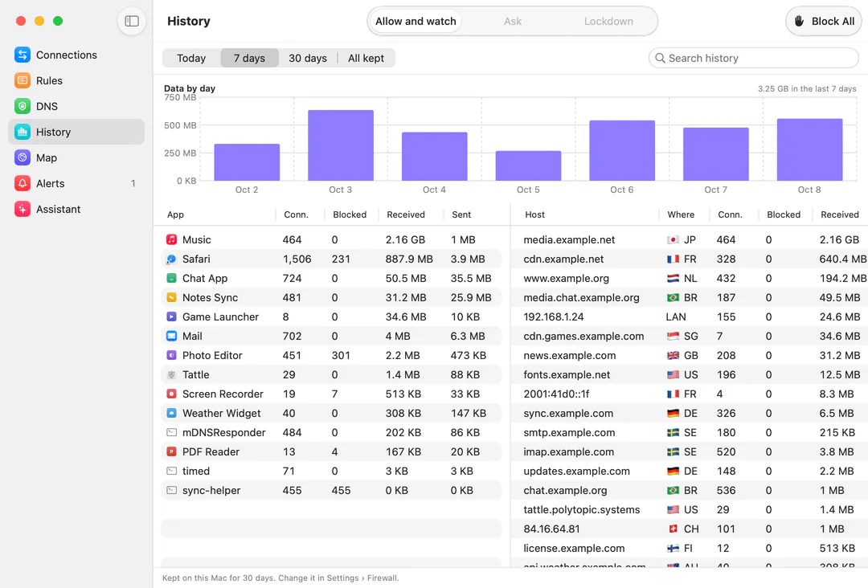Click the Japan flag for media.example.net
The height and width of the screenshot is (588, 868).
673,239
